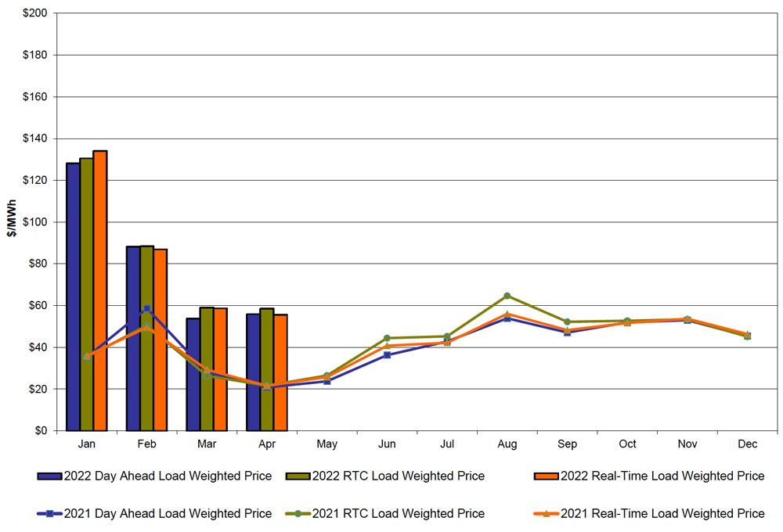The height and width of the screenshot is (532, 783).
Task: Select the January 2022 Real-Time orange bar
Action: [x=100, y=290]
